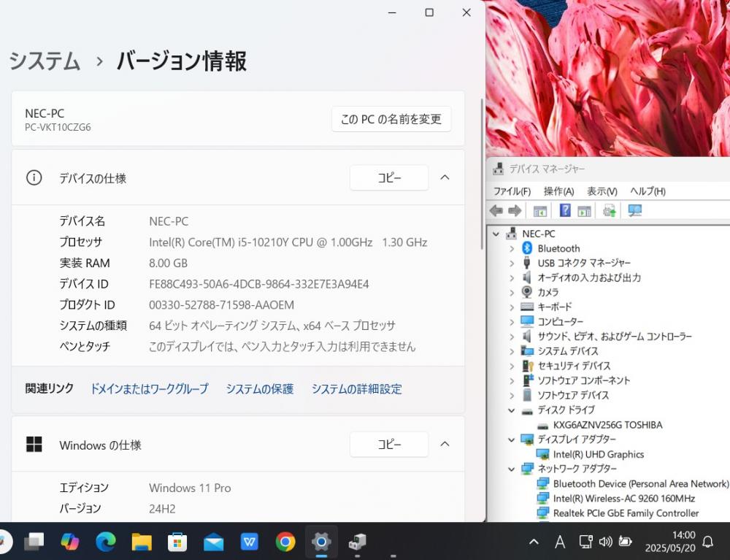
Task: Click the device ID value FE88C493-50A6-4DCB-9864-332E7E3A94E4
Action: click(x=259, y=284)
